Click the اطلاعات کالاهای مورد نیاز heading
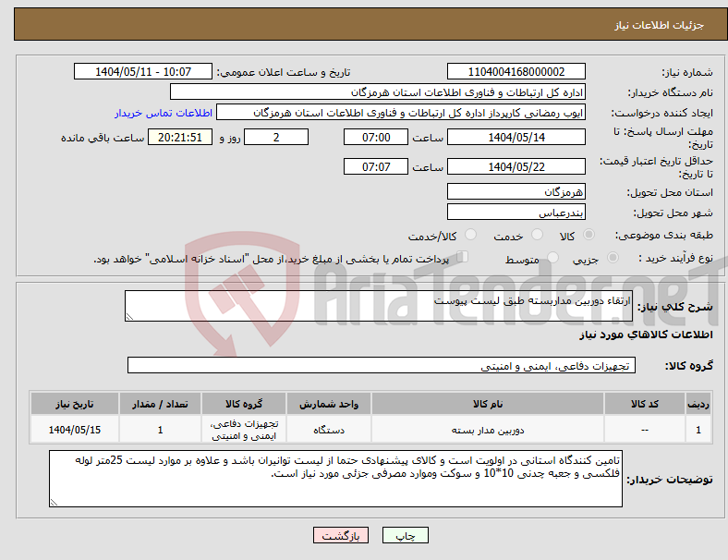Image resolution: width=728 pixels, height=560 pixels. (x=647, y=335)
